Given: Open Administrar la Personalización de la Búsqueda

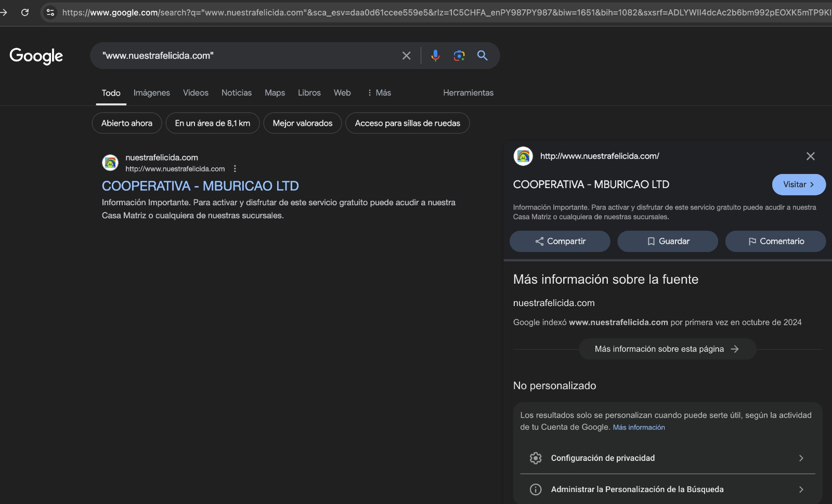Looking at the screenshot, I should coord(668,489).
